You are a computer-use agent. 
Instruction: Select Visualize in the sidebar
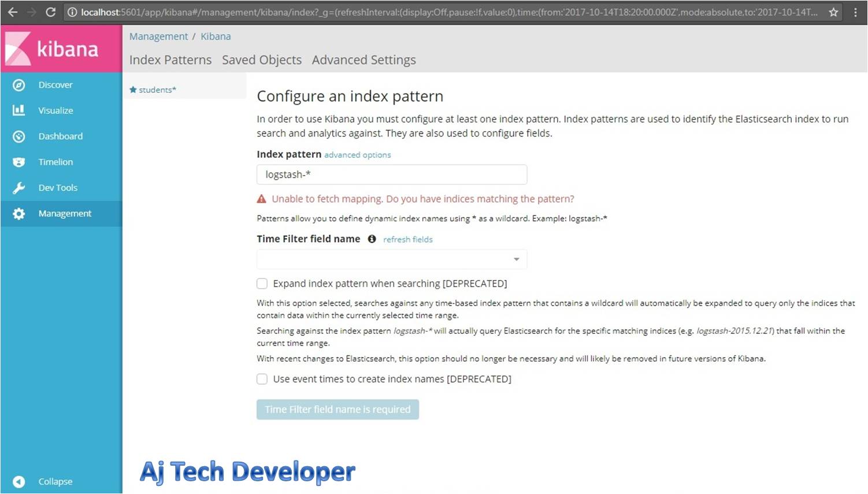(55, 110)
